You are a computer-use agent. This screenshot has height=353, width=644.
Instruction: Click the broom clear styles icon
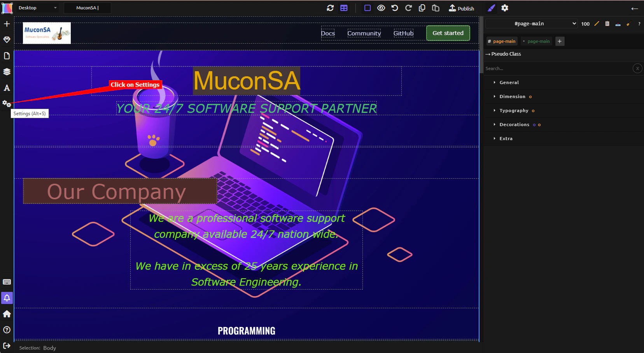628,24
